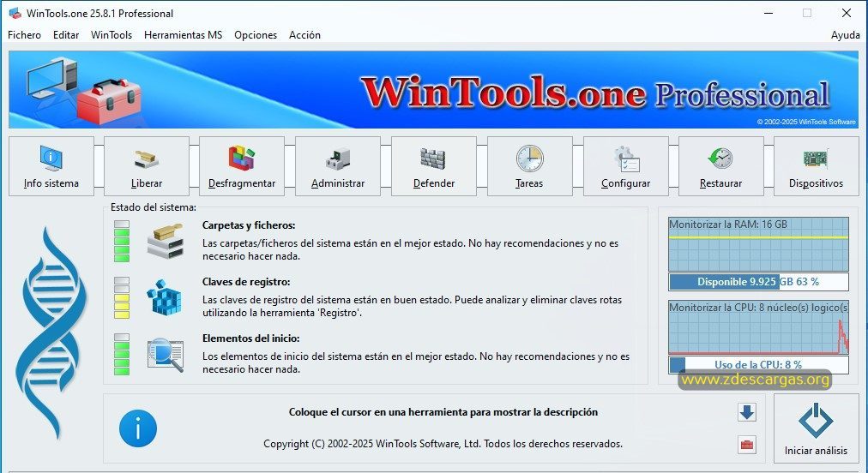The height and width of the screenshot is (473, 868).
Task: Click the WinTools app icon in title bar
Action: [15, 13]
